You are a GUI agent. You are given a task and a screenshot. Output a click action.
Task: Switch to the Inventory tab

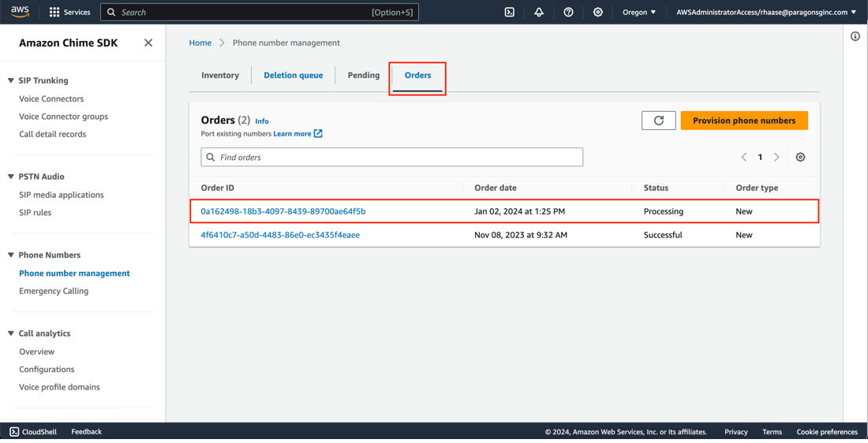[x=220, y=75]
